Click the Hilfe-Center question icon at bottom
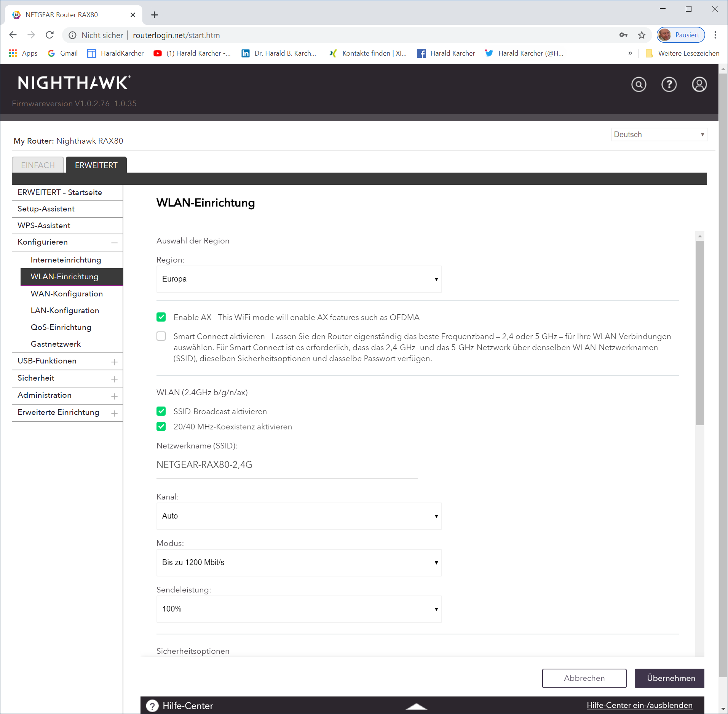Viewport: 728px width, 714px height. [x=152, y=705]
